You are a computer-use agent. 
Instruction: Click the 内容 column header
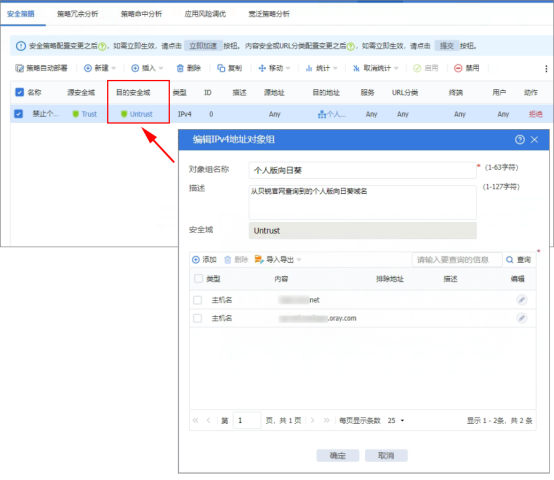pyautogui.click(x=281, y=279)
